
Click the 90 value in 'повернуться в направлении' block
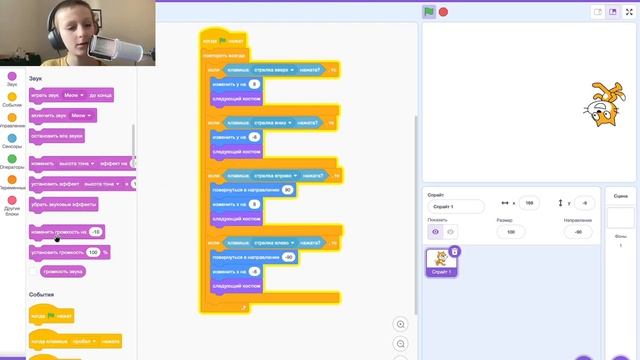coord(288,190)
